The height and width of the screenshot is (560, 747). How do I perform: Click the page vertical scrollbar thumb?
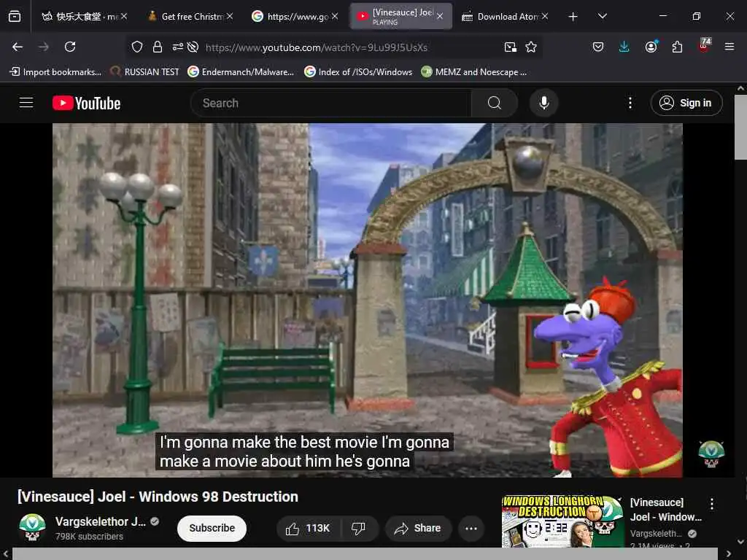pos(740,127)
